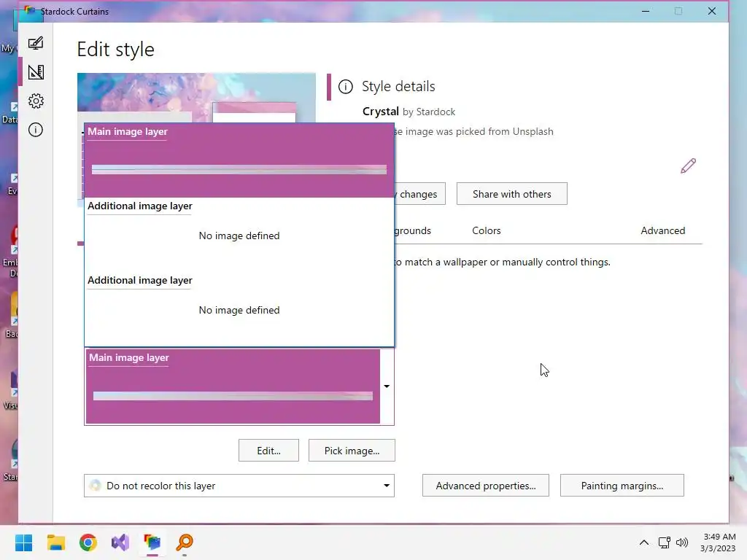The image size is (747, 560).
Task: Click Share with others button
Action: pyautogui.click(x=511, y=194)
